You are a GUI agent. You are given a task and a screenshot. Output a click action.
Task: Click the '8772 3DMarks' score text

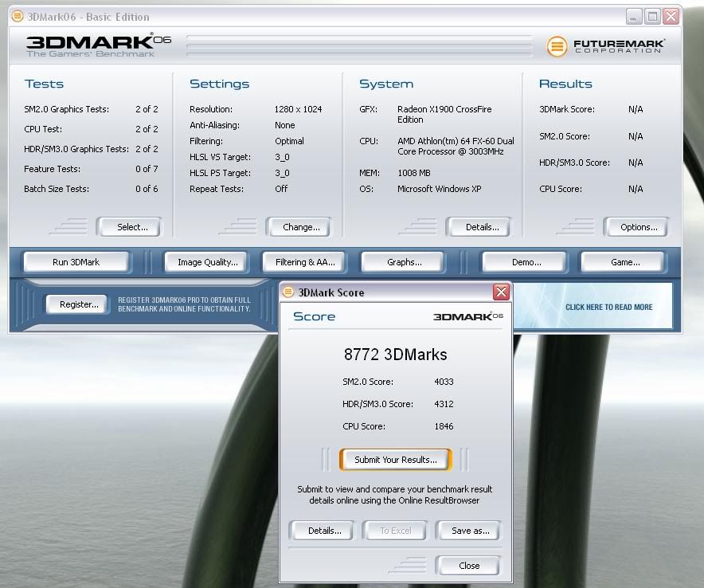396,355
